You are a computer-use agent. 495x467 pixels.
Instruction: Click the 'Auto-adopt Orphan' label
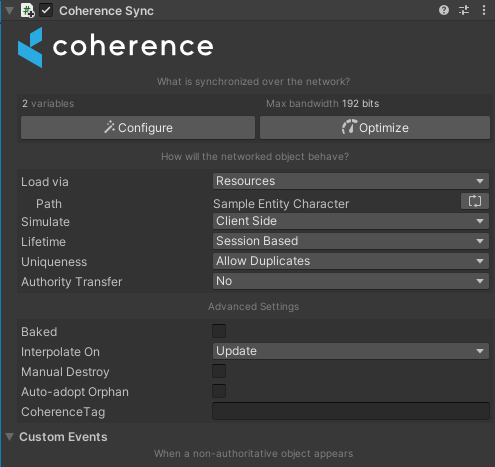[x=75, y=392]
